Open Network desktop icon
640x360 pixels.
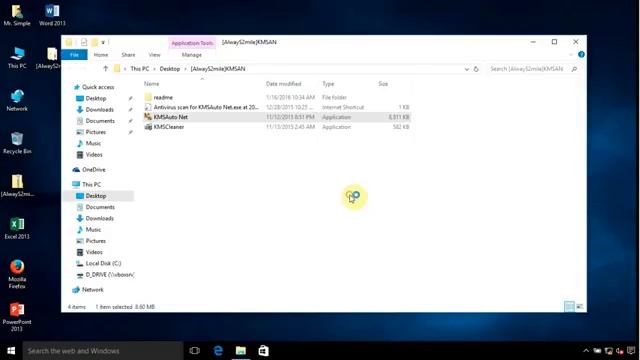tap(17, 100)
